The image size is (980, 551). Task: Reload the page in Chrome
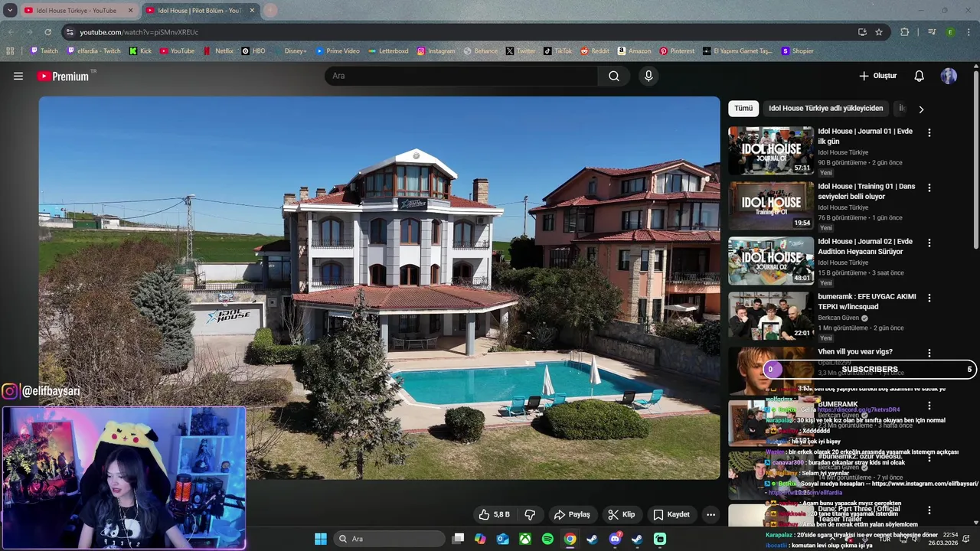point(47,32)
